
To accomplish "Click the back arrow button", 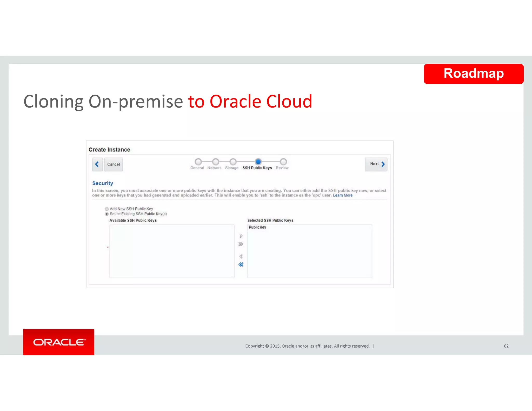I will point(97,164).
